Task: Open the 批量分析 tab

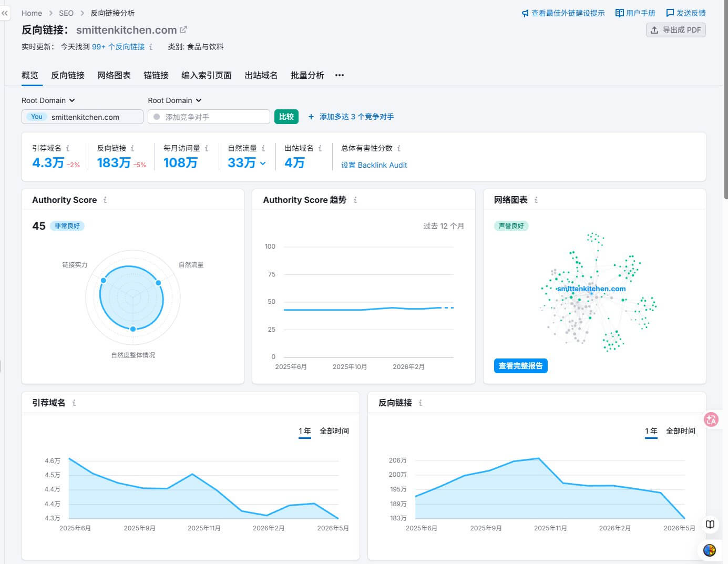Action: pos(307,75)
